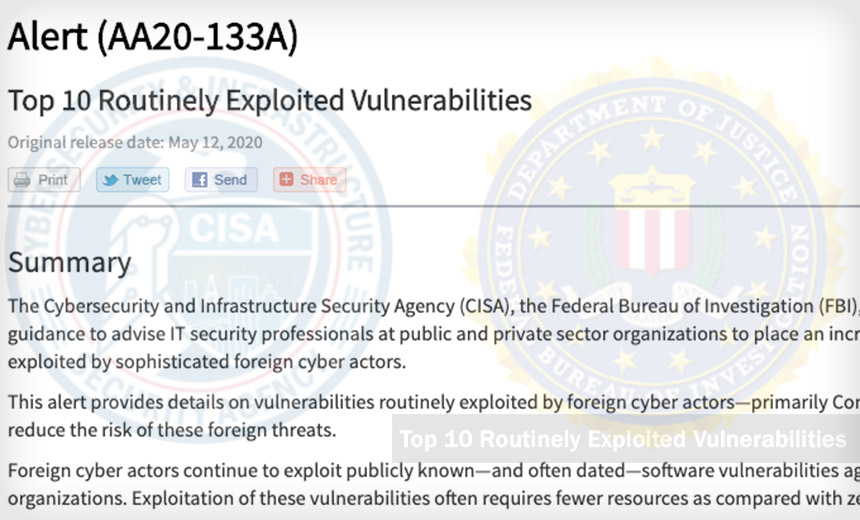Click the horizontal divider below share buttons
This screenshot has height=520, width=860.
click(x=430, y=207)
